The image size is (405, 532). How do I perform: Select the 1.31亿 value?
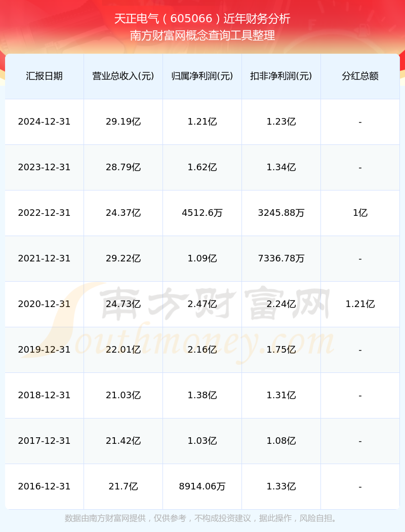click(281, 395)
